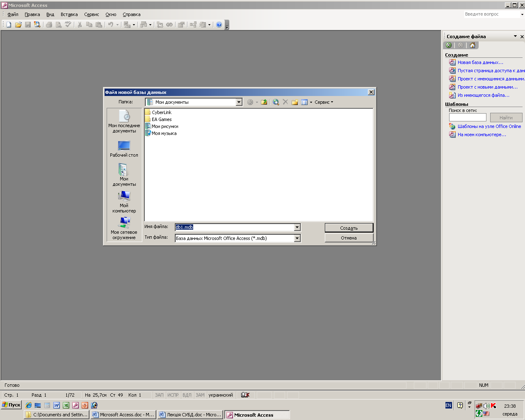Click the Поиск в сети search field
This screenshot has height=420, width=525.
point(468,117)
